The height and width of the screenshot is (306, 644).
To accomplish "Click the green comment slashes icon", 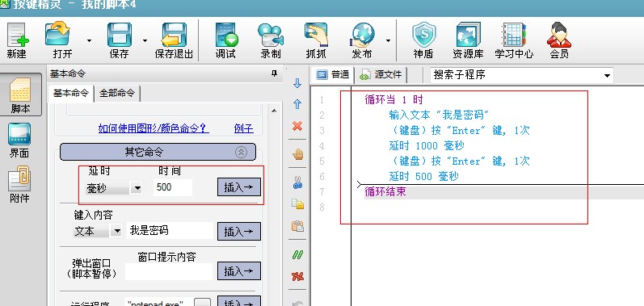I will (297, 254).
